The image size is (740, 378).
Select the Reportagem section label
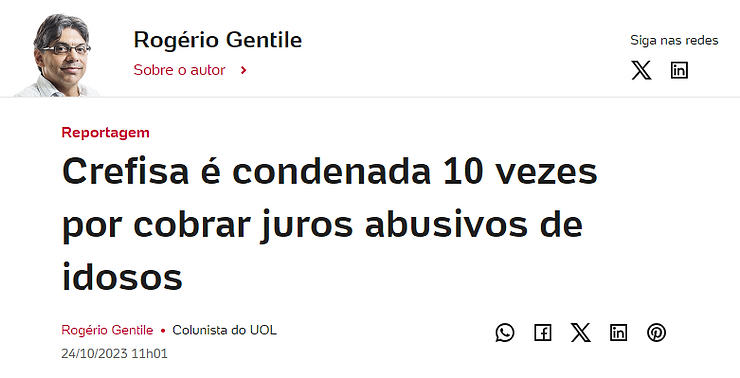(105, 133)
